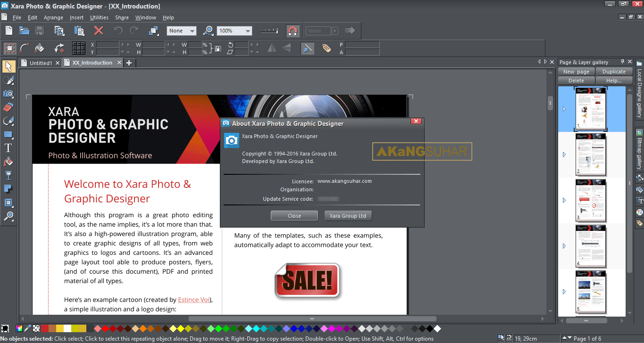
Task: Click the X position input field
Action: coord(108,45)
